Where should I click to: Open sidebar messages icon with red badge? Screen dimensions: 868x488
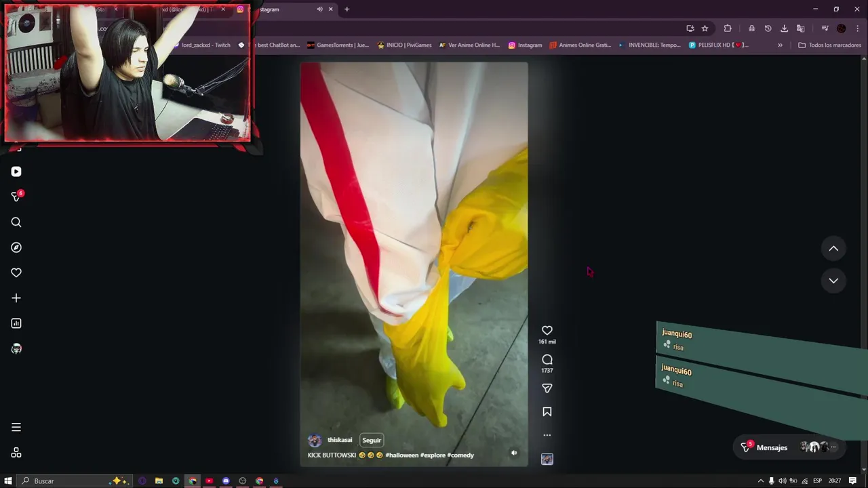(16, 197)
